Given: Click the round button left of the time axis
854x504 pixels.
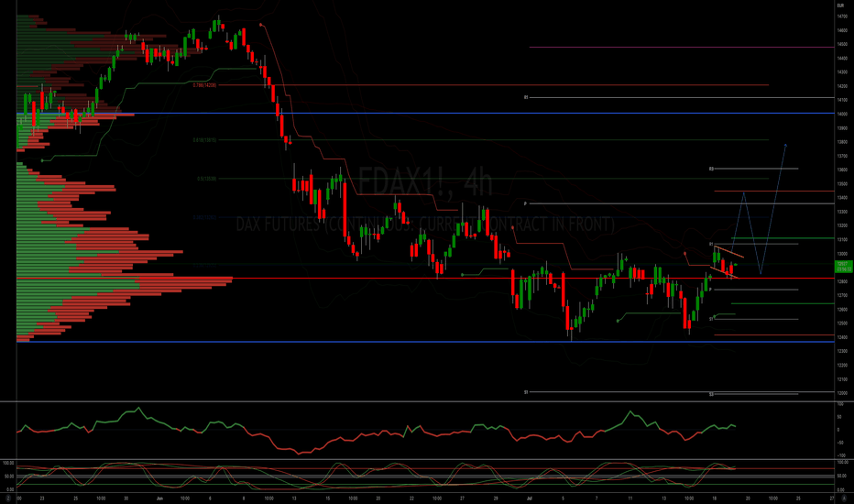Looking at the screenshot, I should point(8,498).
